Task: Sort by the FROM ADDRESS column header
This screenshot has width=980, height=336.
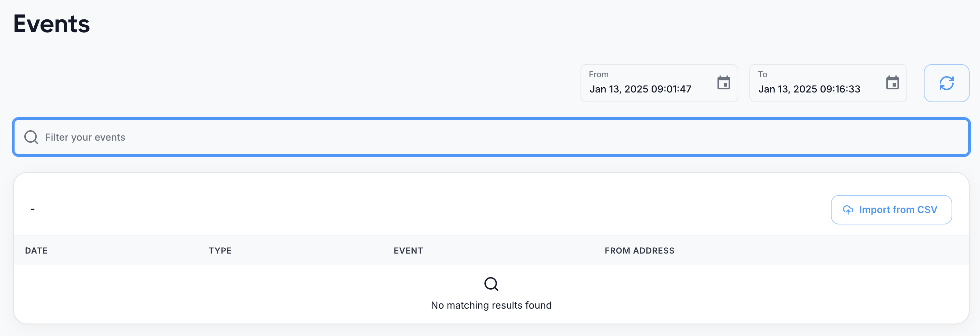Action: [x=639, y=250]
